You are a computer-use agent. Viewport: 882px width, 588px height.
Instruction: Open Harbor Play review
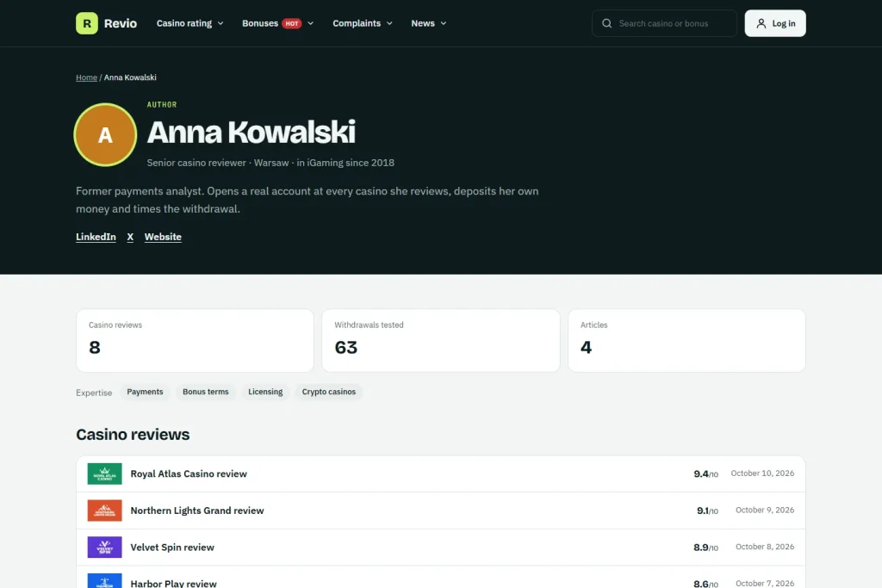441,579
